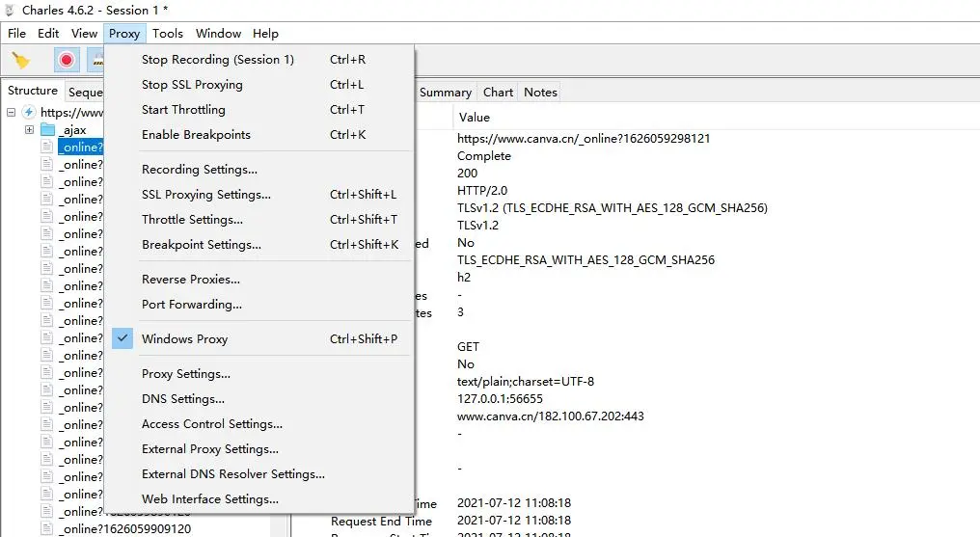The width and height of the screenshot is (980, 537).
Task: Click the document icon of highlighted _online request
Action: coord(46,148)
